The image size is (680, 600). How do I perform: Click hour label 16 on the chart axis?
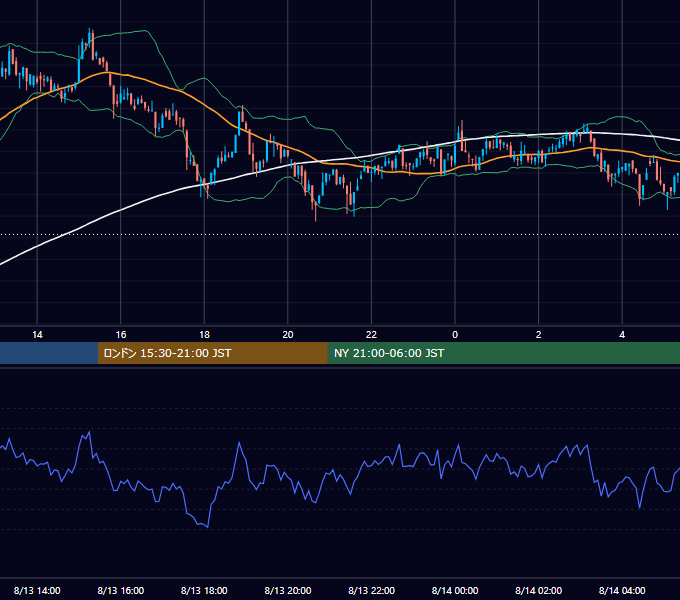[x=121, y=335]
